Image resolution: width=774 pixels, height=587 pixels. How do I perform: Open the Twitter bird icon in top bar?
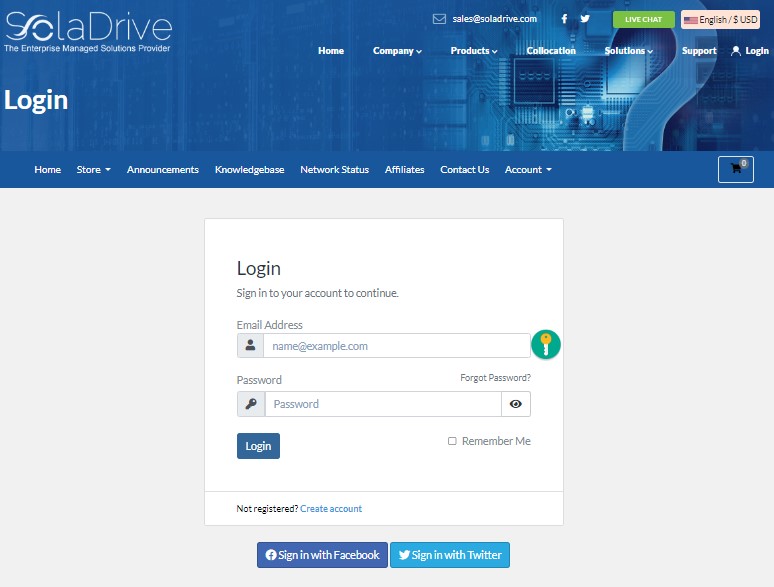pyautogui.click(x=585, y=19)
